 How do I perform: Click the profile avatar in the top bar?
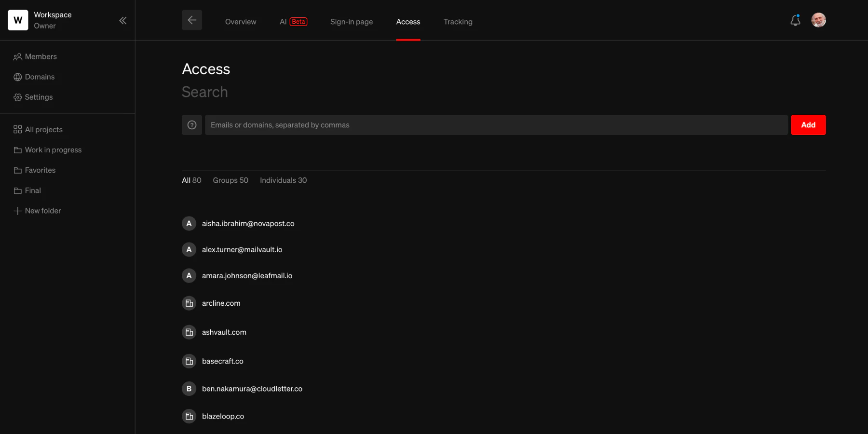[x=818, y=20]
